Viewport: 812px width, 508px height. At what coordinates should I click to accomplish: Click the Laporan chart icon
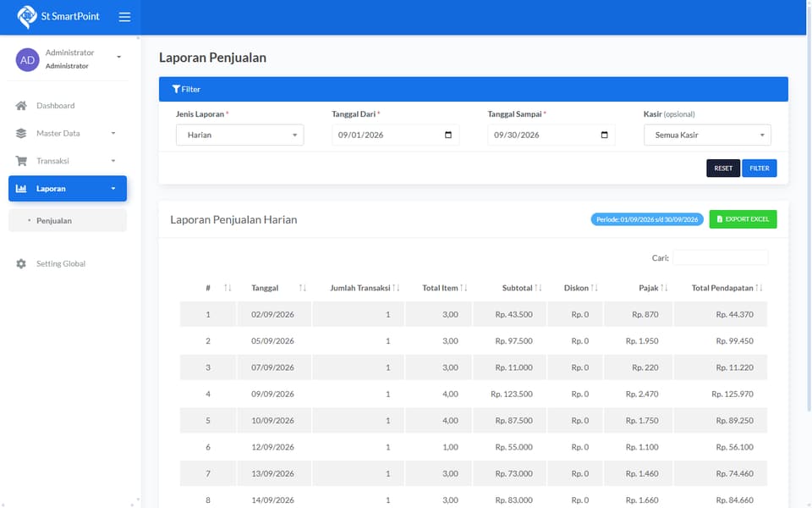21,188
